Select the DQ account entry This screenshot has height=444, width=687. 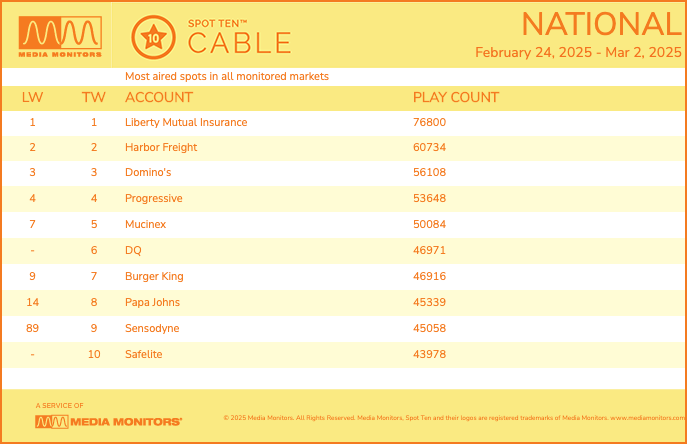(x=133, y=250)
